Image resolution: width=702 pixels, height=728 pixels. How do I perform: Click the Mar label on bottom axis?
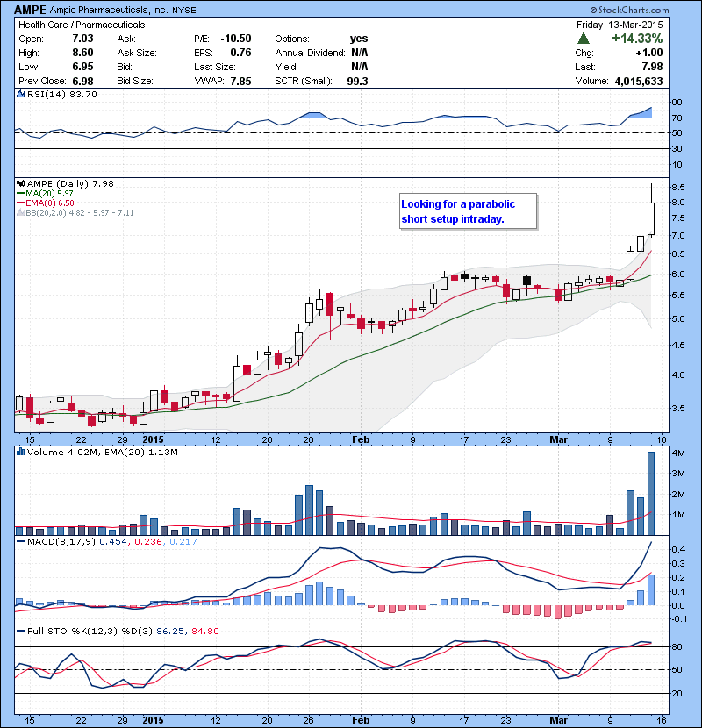[558, 720]
